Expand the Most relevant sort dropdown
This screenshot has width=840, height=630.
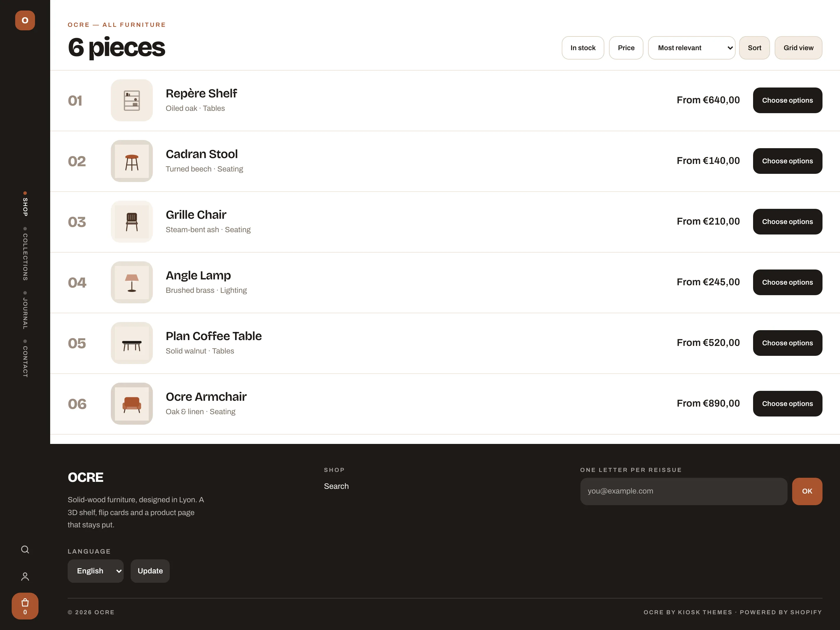click(692, 48)
